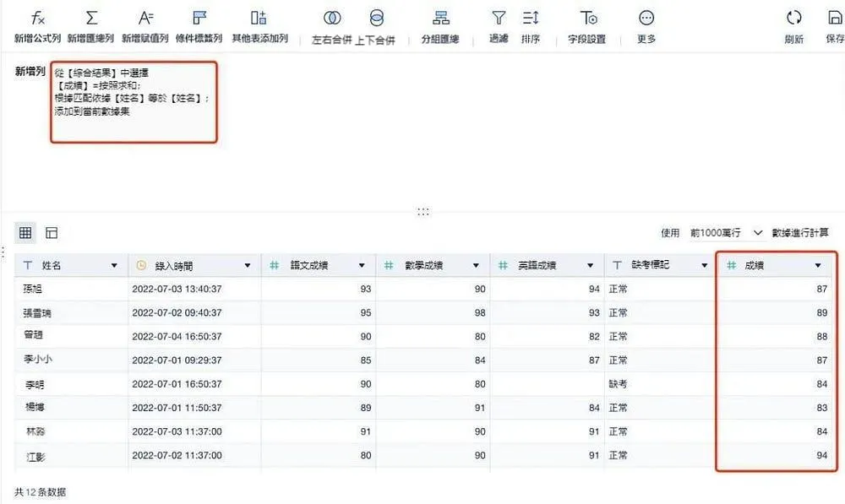Click the number icon of 成績 column
The width and height of the screenshot is (845, 504).
pyautogui.click(x=731, y=265)
